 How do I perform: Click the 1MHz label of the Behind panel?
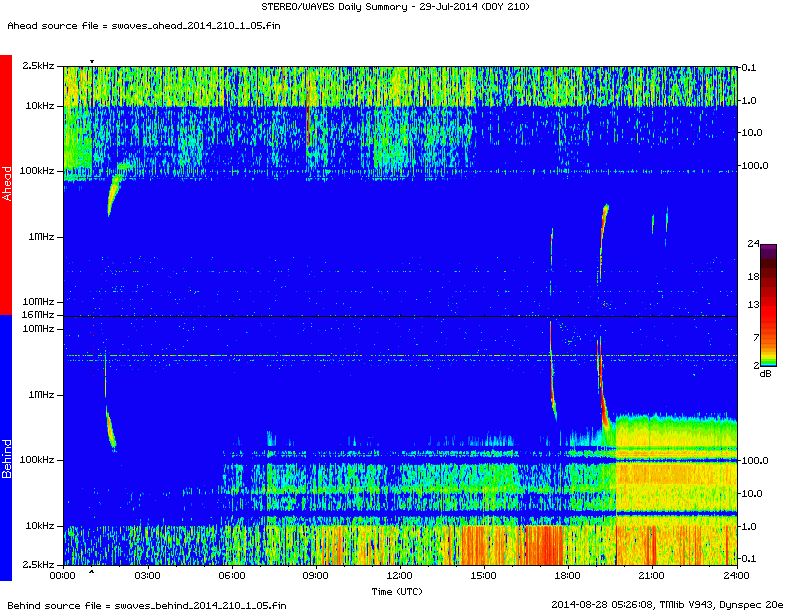41,395
